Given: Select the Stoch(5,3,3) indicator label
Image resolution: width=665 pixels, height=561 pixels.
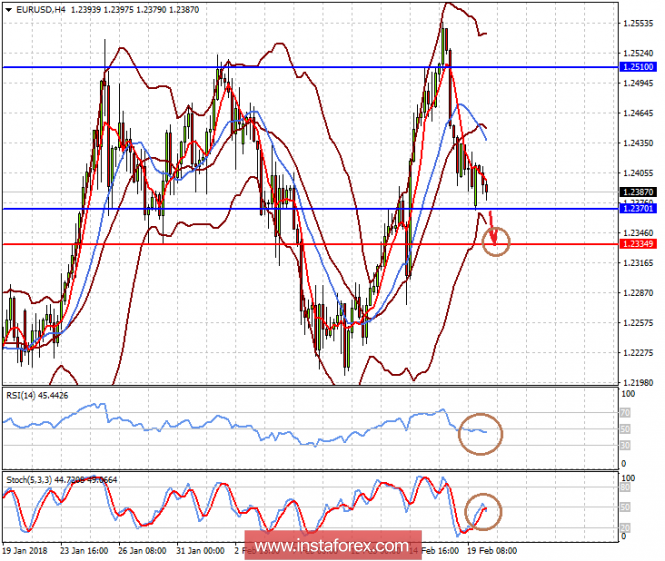Looking at the screenshot, I should pos(58,478).
